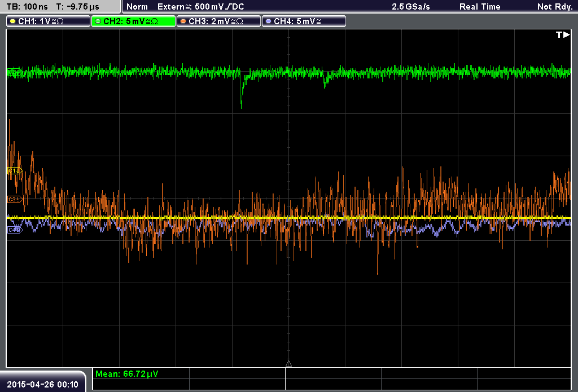Click the Real Time acquisition mode label
The image size is (578, 392).
(480, 7)
